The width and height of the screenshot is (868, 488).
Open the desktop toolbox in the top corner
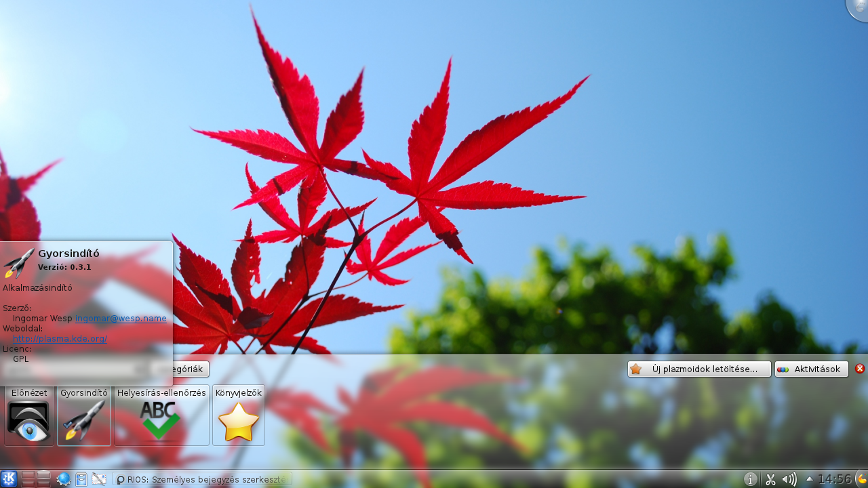[859, 8]
